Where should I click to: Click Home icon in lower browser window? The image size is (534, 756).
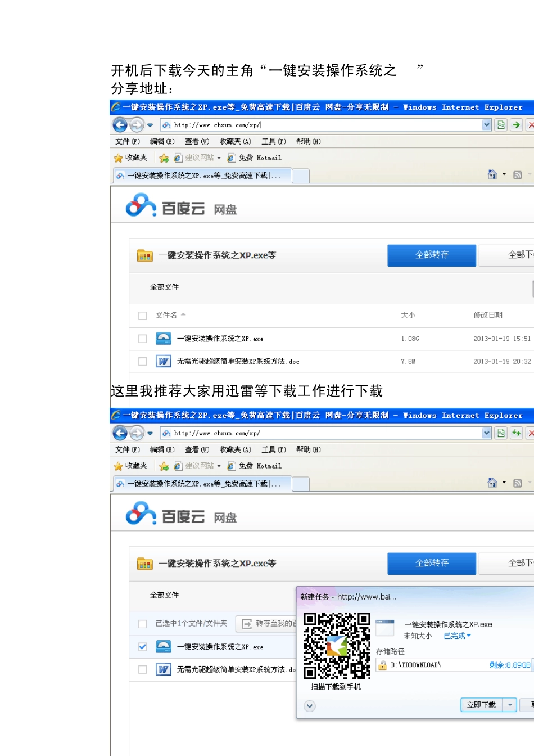click(x=492, y=483)
